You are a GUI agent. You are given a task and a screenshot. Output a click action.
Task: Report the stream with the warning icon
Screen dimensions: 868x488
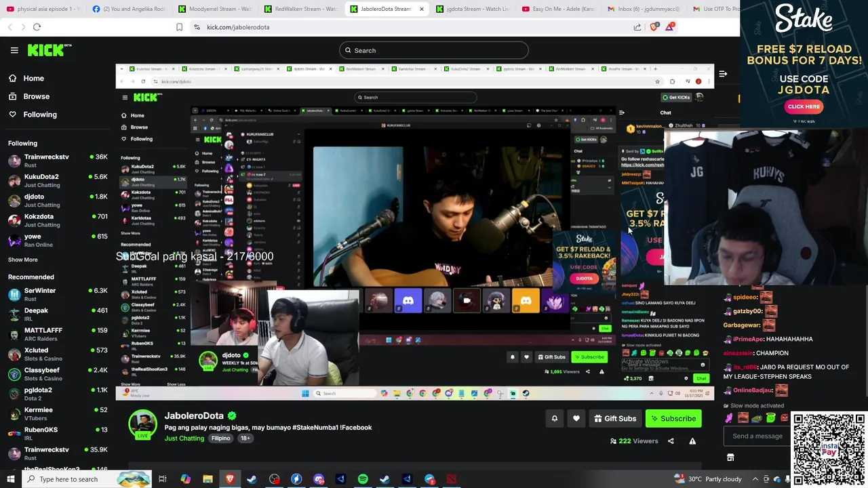click(x=692, y=441)
